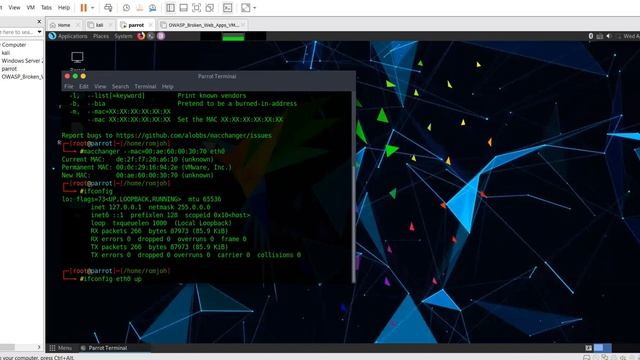Open Parrot System menu
The height and width of the screenshot is (360, 640).
tap(123, 36)
